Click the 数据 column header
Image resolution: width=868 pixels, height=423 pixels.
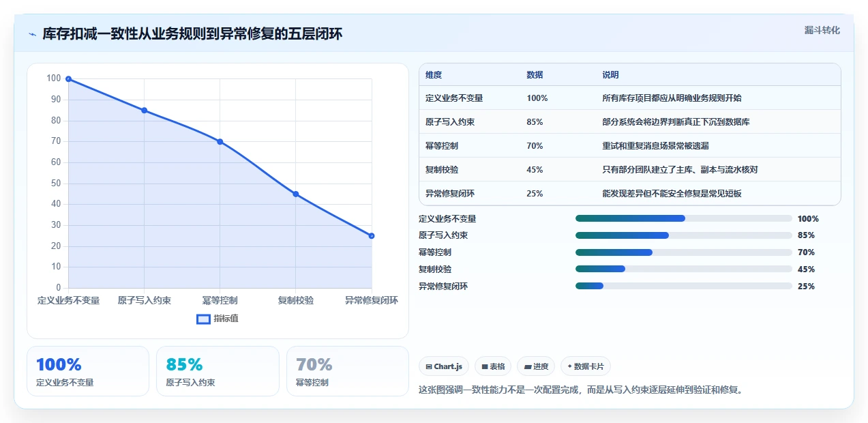[535, 75]
